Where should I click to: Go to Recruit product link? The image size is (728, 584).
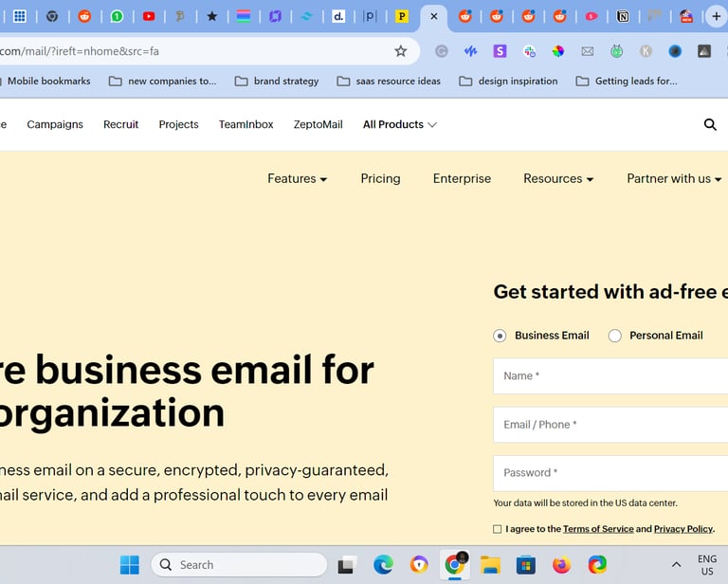[x=120, y=124]
